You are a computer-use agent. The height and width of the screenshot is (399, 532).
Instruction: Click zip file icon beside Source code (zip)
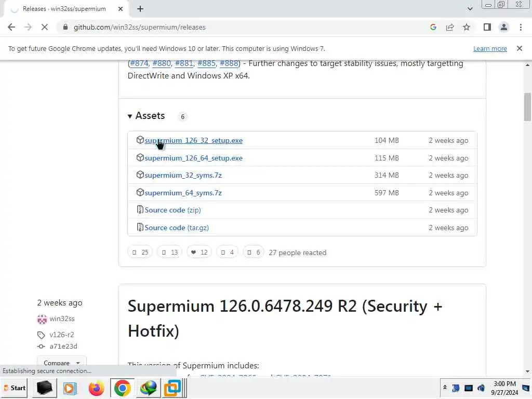coord(140,209)
